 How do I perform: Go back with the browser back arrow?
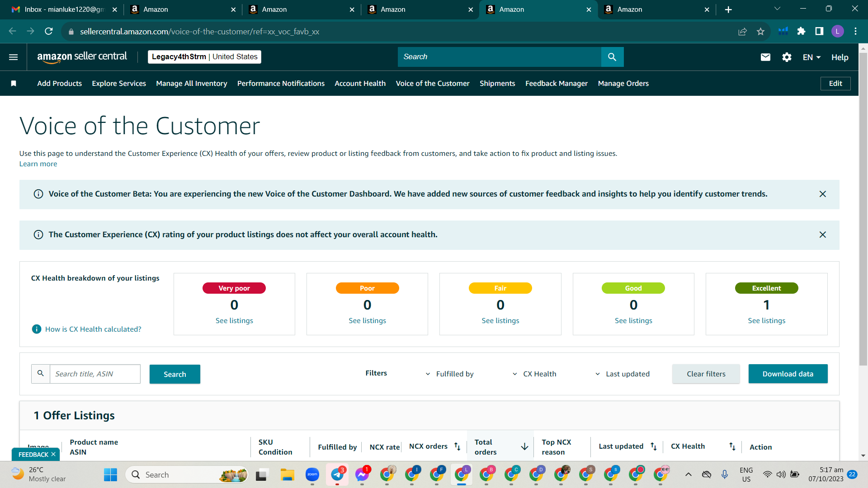point(13,32)
